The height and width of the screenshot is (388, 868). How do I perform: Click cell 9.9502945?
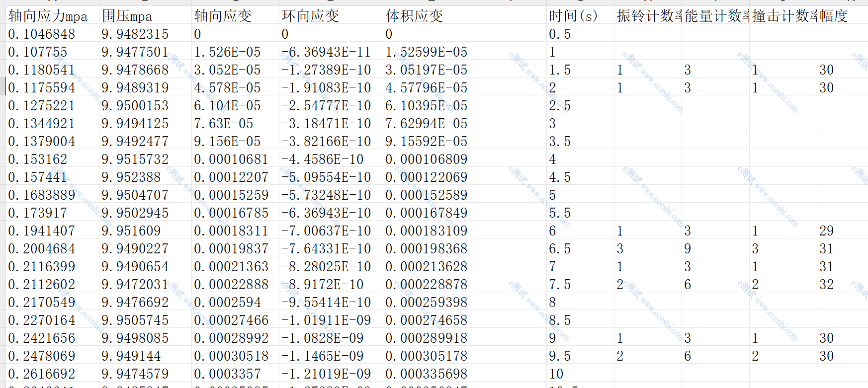(145, 212)
